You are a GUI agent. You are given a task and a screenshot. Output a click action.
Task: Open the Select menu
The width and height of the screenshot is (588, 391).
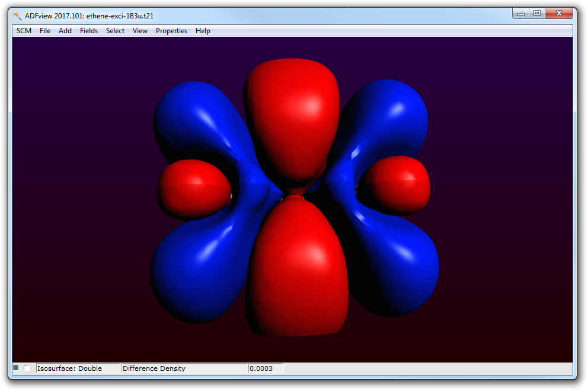[x=115, y=31]
